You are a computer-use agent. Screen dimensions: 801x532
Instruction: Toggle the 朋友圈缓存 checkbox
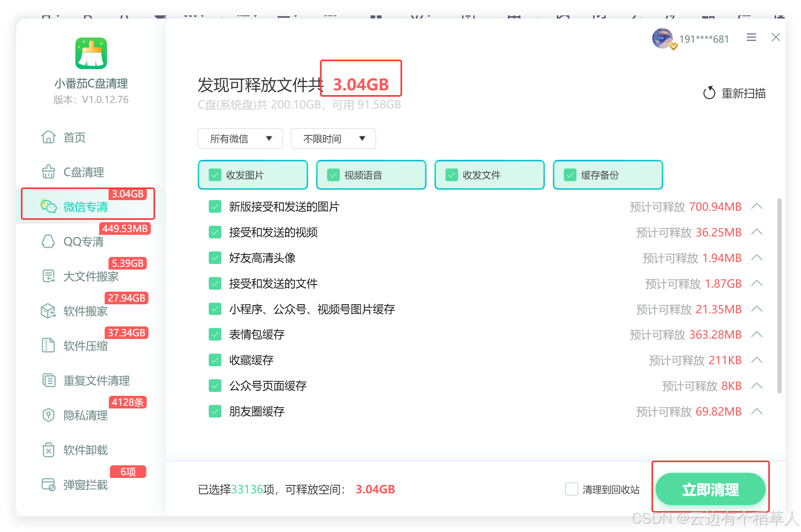point(215,412)
